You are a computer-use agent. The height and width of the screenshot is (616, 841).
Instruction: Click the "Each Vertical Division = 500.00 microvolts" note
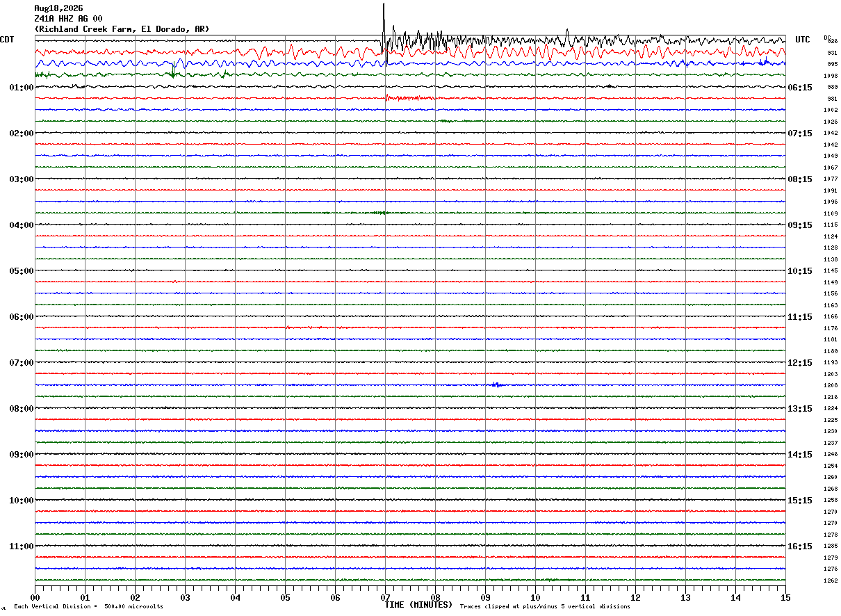[x=89, y=607]
